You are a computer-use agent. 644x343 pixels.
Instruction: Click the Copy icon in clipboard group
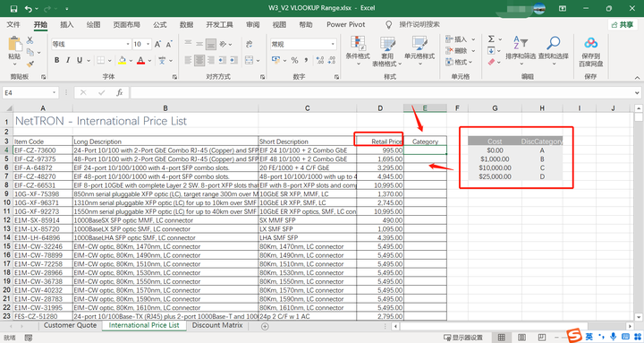click(30, 52)
